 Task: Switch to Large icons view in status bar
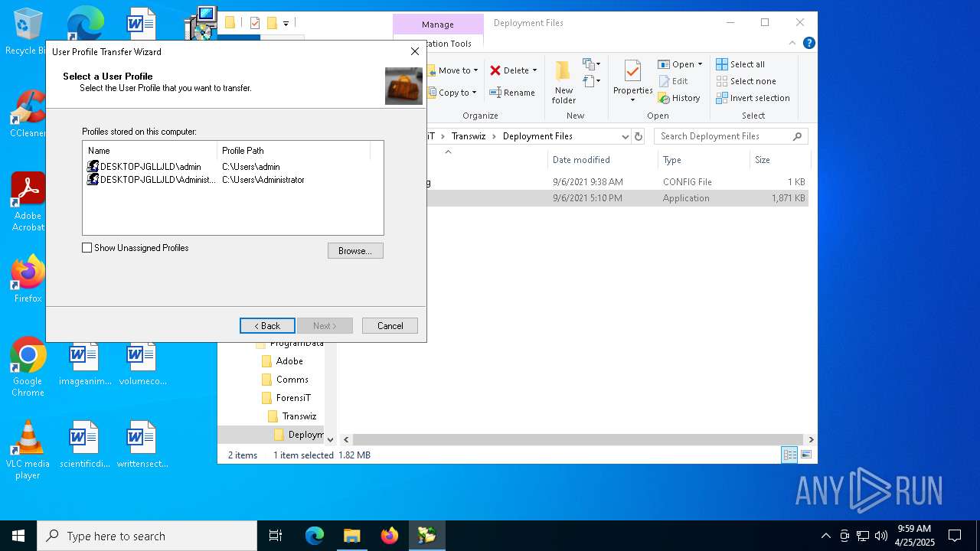tap(805, 455)
